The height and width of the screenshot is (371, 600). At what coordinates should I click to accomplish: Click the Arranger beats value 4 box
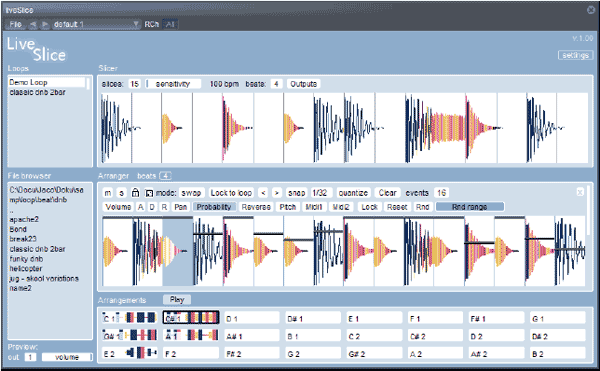coord(165,176)
